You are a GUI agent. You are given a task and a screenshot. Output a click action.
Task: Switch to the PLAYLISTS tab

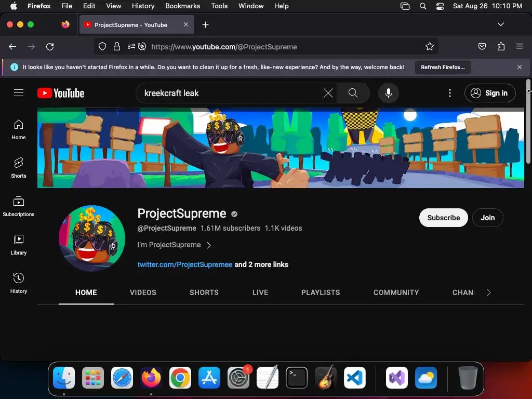tap(321, 292)
